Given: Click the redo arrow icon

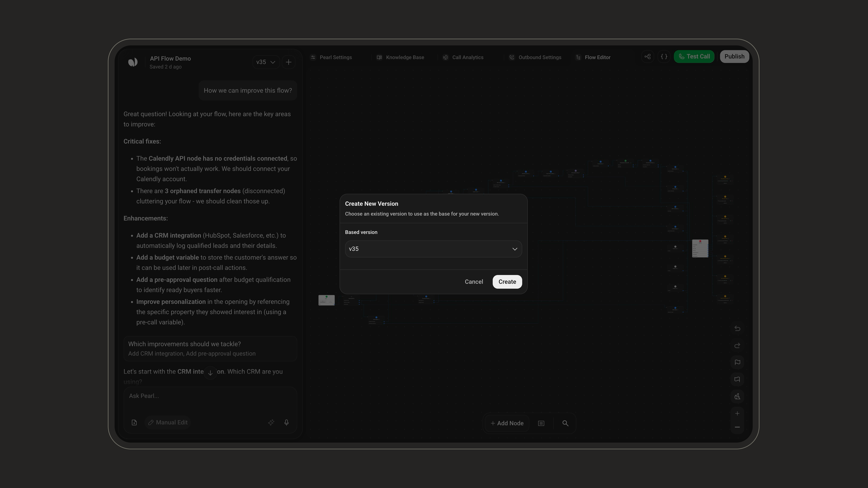Looking at the screenshot, I should coord(737,345).
